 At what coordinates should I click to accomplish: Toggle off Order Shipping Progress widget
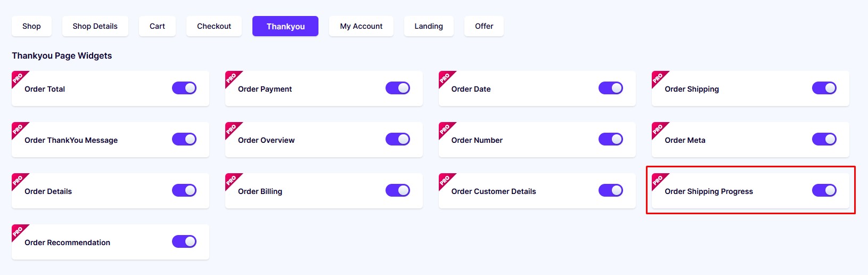824,190
